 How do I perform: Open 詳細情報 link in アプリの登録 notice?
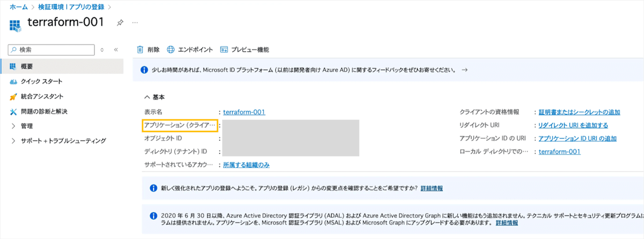pos(432,189)
